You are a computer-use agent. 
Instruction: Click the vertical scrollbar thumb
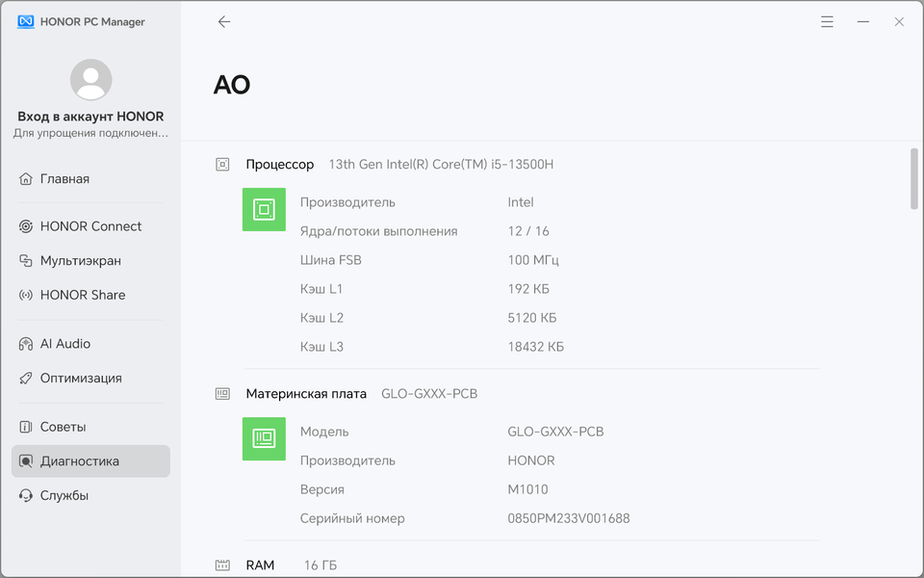[x=913, y=178]
